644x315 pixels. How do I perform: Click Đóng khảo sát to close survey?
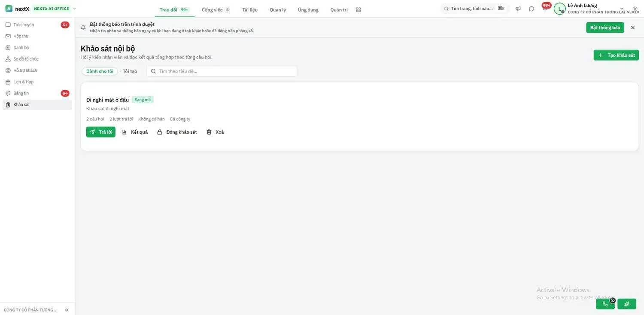pos(177,132)
